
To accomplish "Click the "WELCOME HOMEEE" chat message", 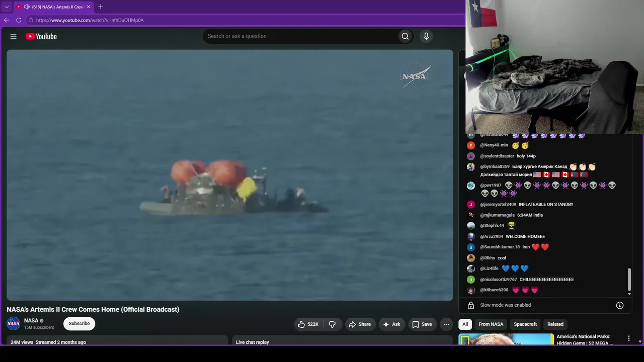I will pos(525,237).
